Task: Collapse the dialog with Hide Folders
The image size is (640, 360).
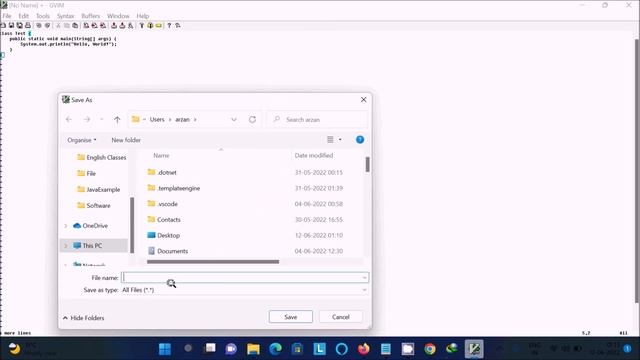Action: 84,318
